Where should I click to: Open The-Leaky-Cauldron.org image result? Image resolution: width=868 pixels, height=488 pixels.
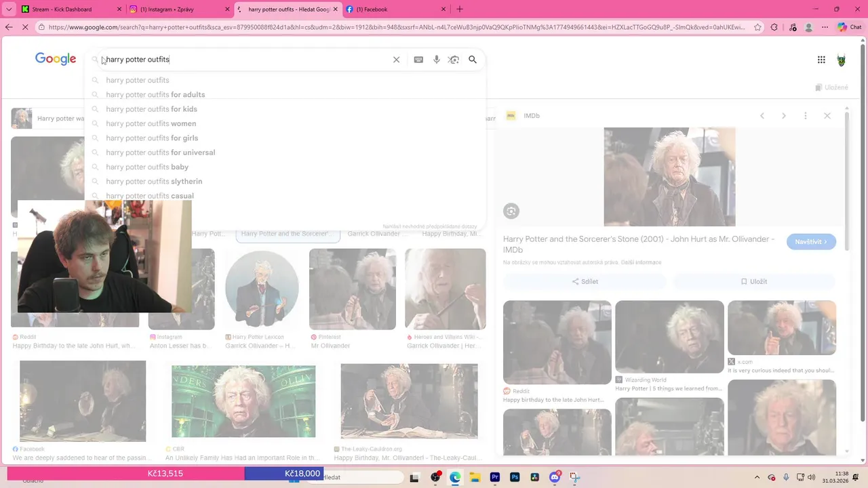(x=409, y=401)
